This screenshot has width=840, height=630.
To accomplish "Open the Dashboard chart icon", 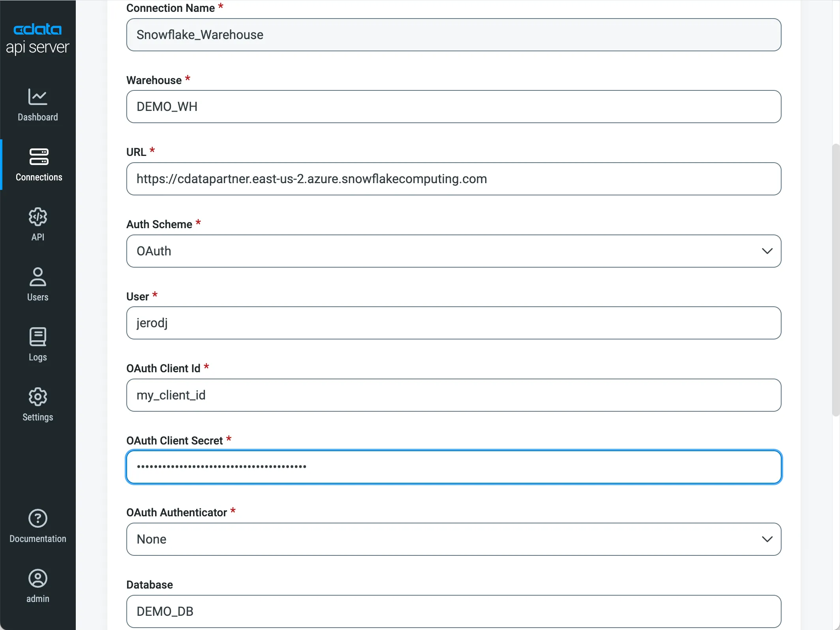I will [38, 97].
